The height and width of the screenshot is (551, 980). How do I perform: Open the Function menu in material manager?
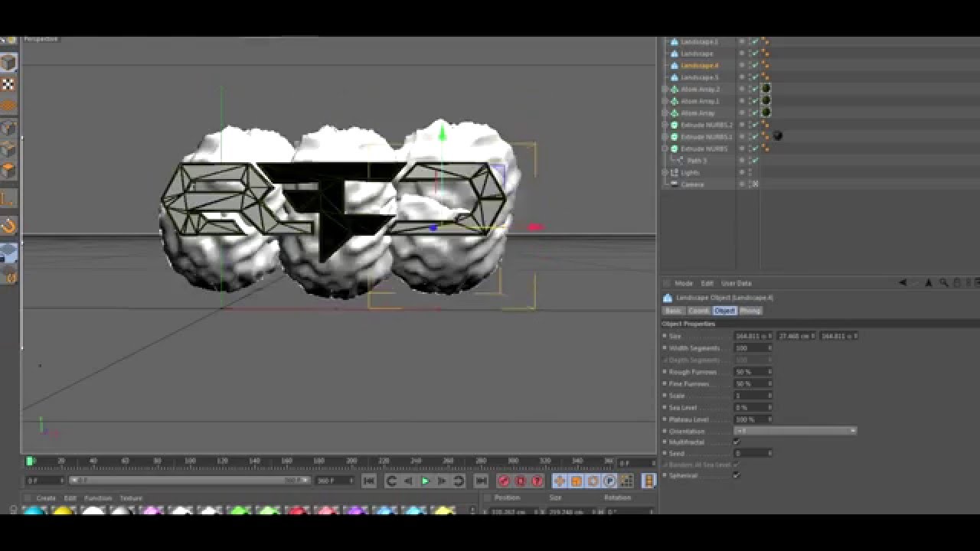point(98,498)
